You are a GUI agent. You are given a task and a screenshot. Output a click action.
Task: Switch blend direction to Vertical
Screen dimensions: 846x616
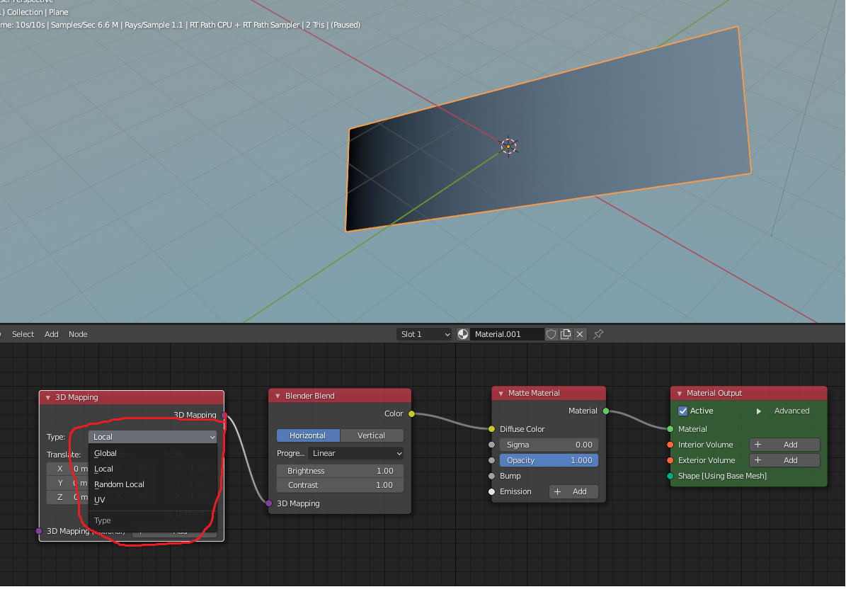pyautogui.click(x=372, y=435)
